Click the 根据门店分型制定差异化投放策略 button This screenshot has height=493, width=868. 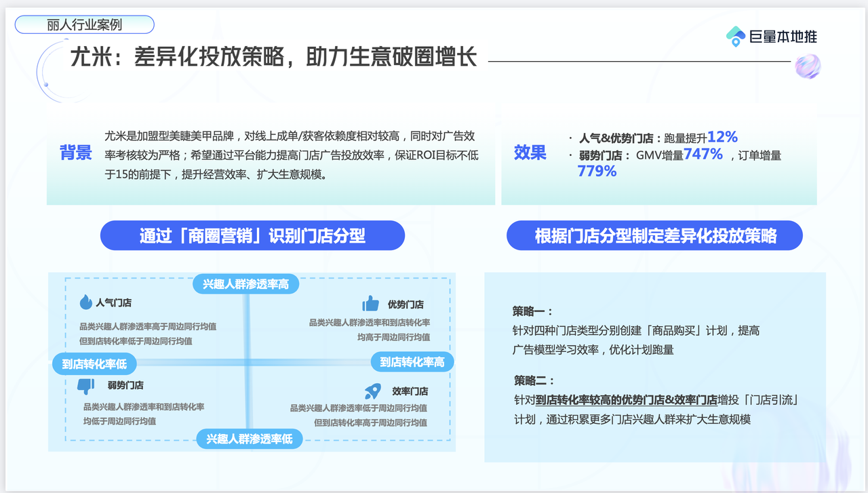click(654, 236)
